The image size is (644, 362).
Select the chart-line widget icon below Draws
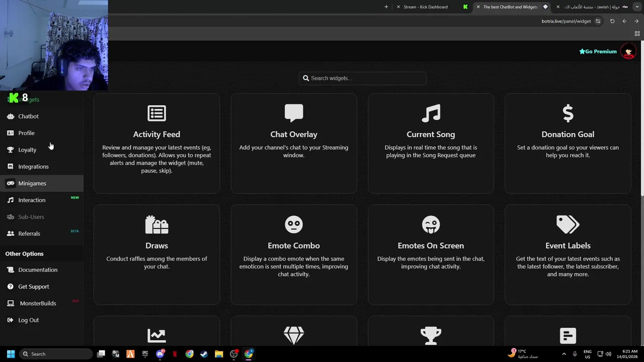click(x=156, y=335)
